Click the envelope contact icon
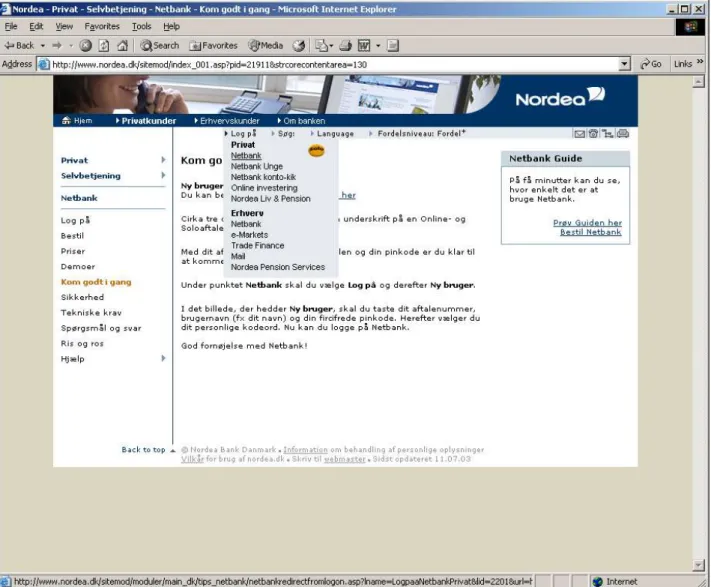Screen dimensions: 711x587 [580, 133]
